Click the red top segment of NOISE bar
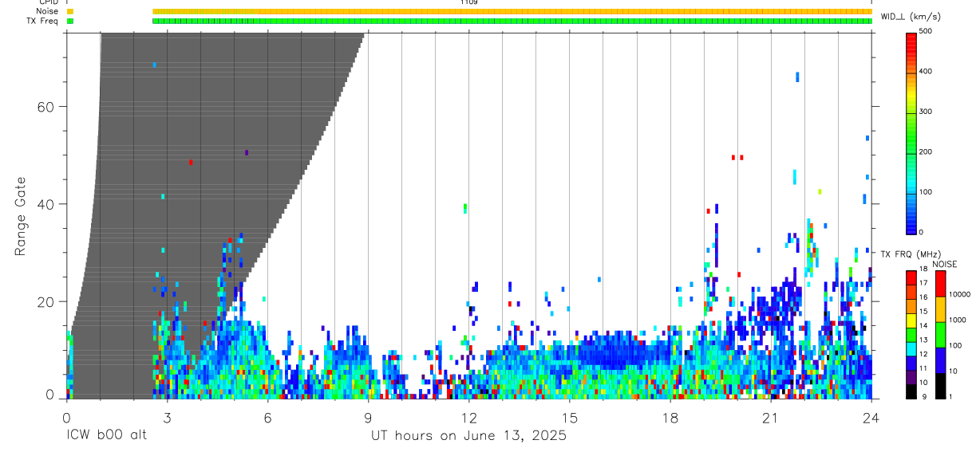 coord(940,284)
